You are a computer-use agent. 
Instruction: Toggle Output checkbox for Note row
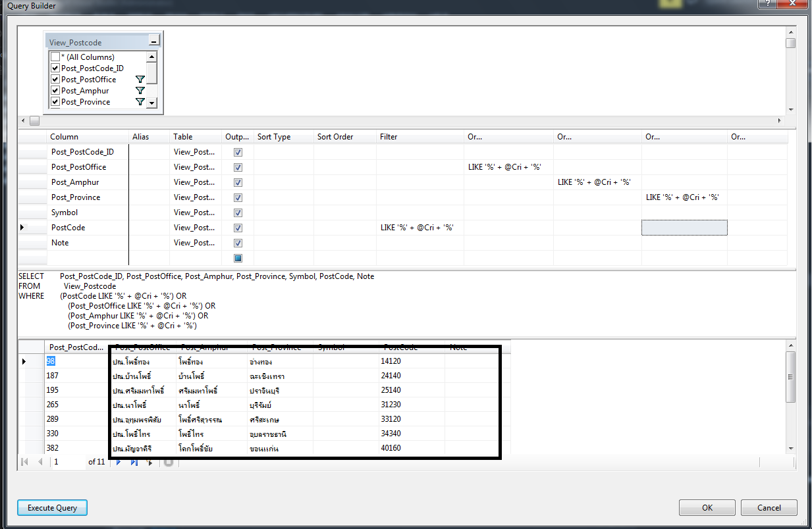[x=238, y=243]
